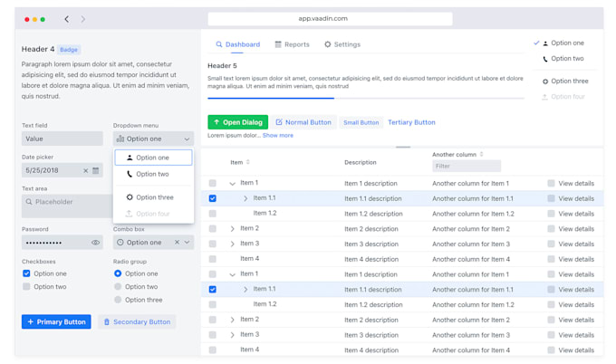
Task: Switch to the Dashboard tab
Action: pyautogui.click(x=238, y=44)
